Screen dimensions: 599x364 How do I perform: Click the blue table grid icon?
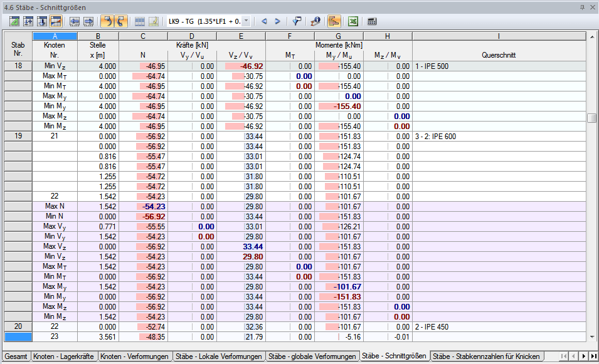[140, 21]
